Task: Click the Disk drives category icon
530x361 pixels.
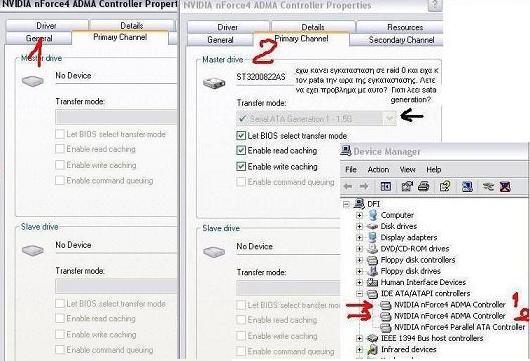Action: pyautogui.click(x=372, y=226)
